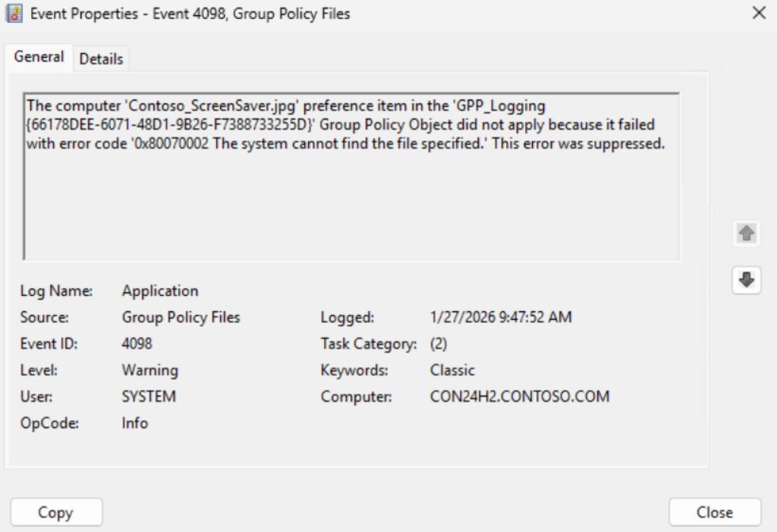Click the Log Name value Application
This screenshot has width=777, height=532.
pos(160,291)
